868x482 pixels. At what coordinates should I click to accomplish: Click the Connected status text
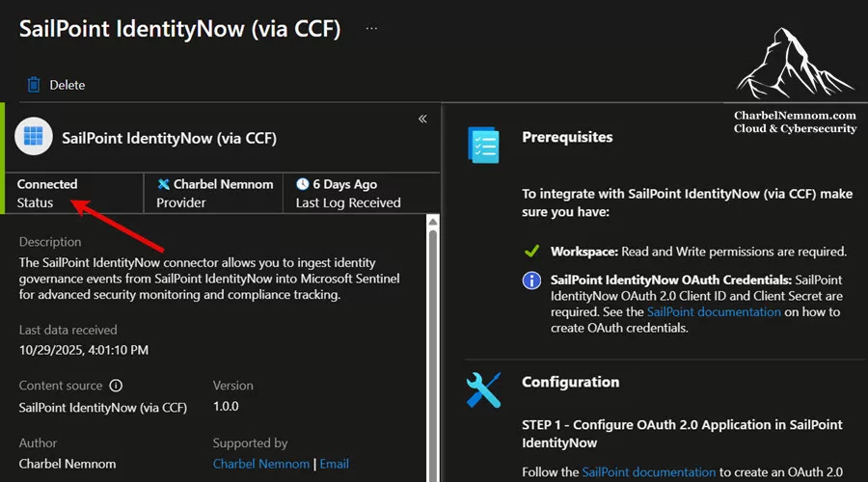click(x=47, y=184)
